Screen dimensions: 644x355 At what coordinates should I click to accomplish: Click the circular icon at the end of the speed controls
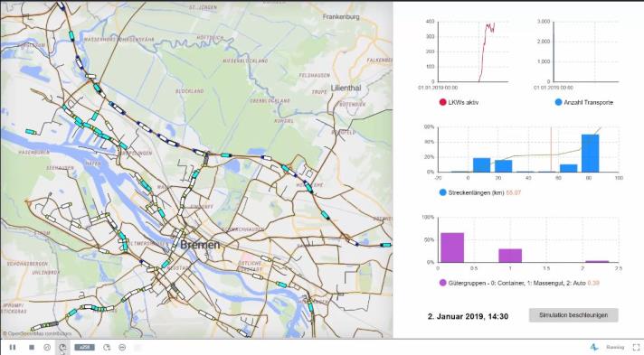click(x=122, y=347)
